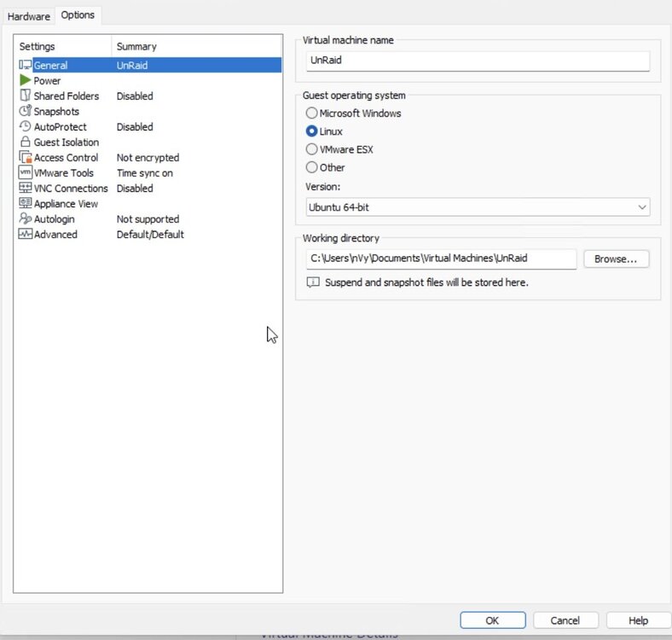This screenshot has width=672, height=640.
Task: Select the VMware Tools row
Action: click(x=149, y=173)
